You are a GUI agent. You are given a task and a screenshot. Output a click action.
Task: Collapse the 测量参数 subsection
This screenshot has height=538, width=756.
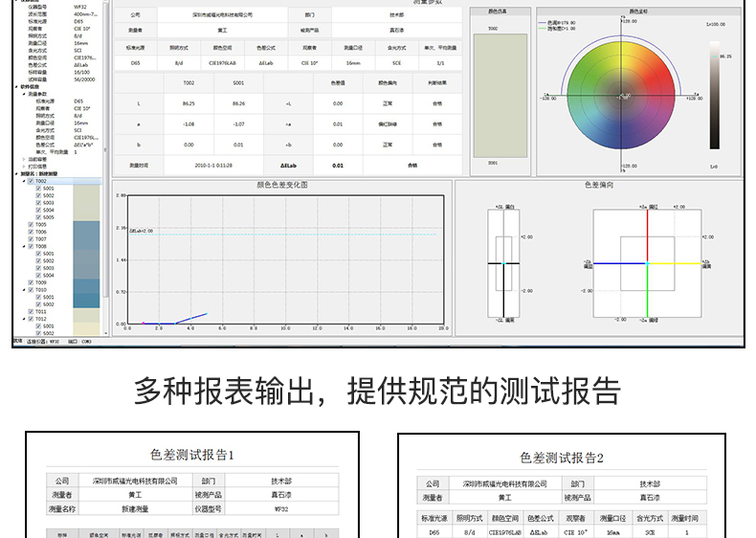[24, 94]
